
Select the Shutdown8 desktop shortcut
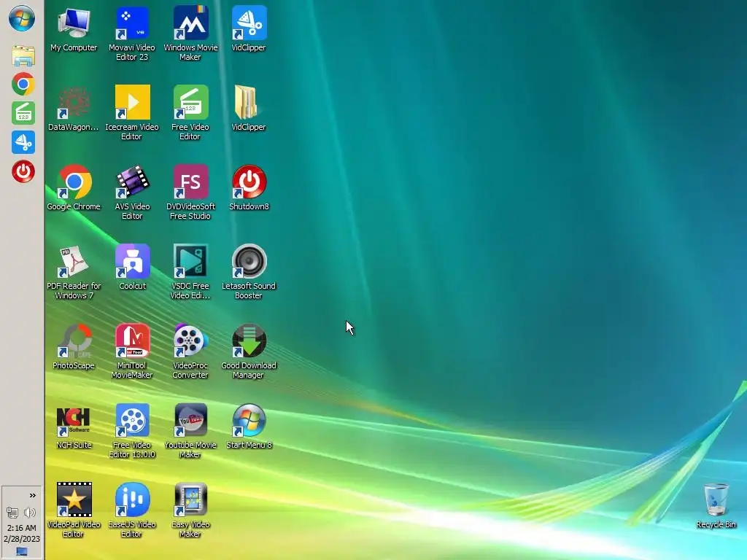[x=249, y=187]
